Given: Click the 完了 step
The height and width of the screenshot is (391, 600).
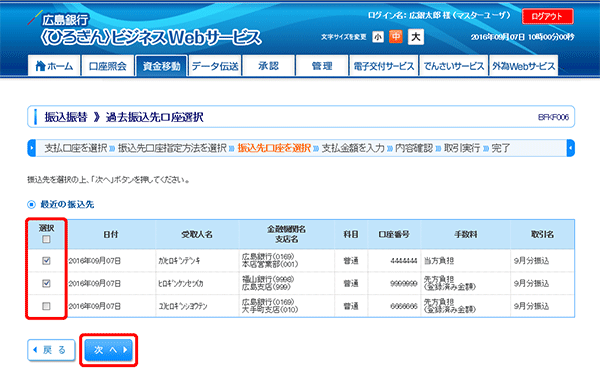Looking at the screenshot, I should pos(501,148).
